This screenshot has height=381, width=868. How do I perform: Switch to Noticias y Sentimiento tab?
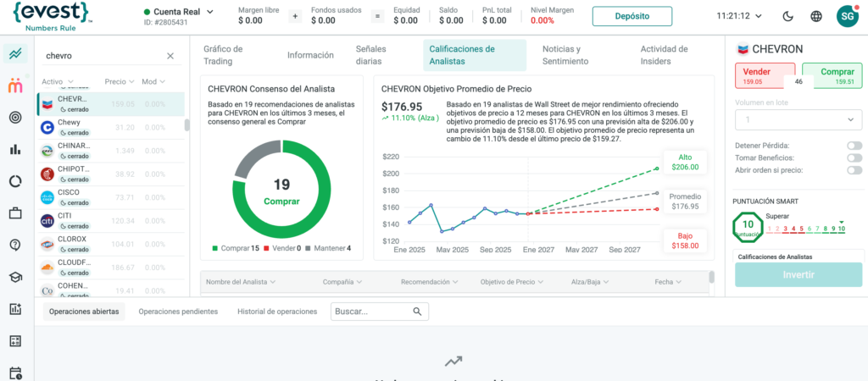tap(565, 55)
